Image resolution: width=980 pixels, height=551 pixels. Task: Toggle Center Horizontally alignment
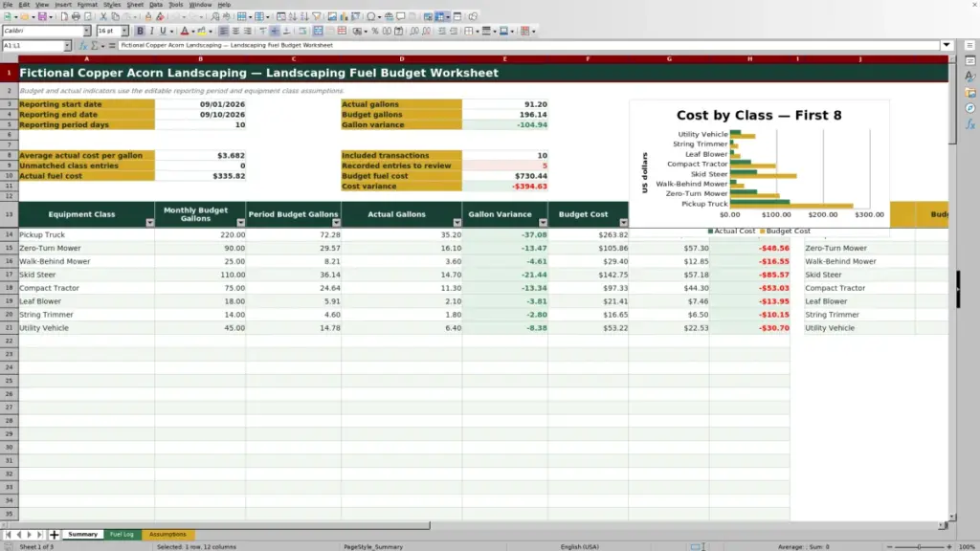[x=235, y=32]
